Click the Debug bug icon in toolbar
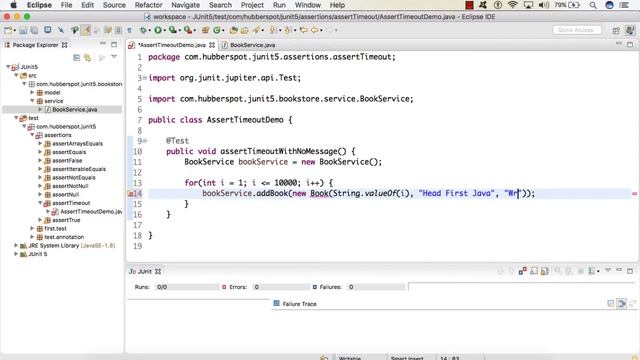The width and height of the screenshot is (640, 360). [x=143, y=30]
